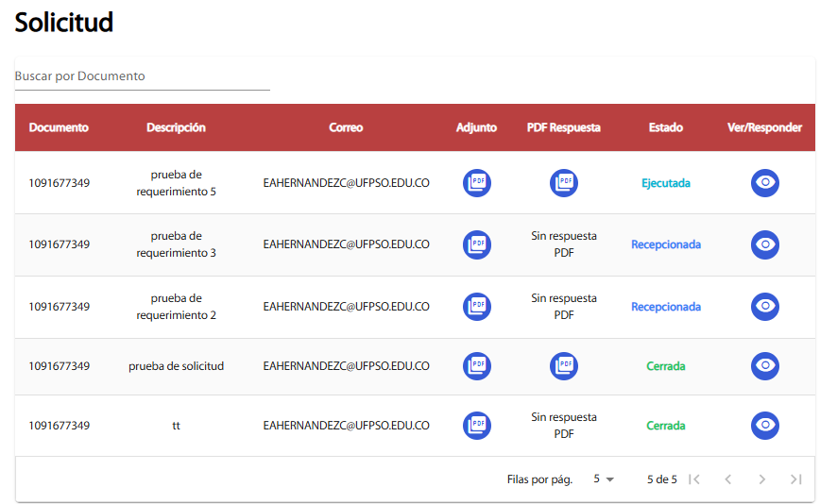View the prueba de solicitud request
The height and width of the screenshot is (504, 820).
click(765, 366)
